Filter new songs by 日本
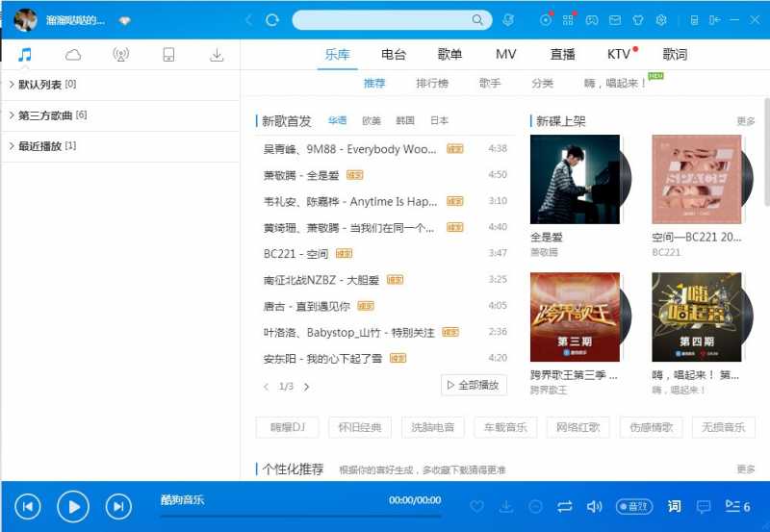Image resolution: width=770 pixels, height=532 pixels. tap(439, 120)
